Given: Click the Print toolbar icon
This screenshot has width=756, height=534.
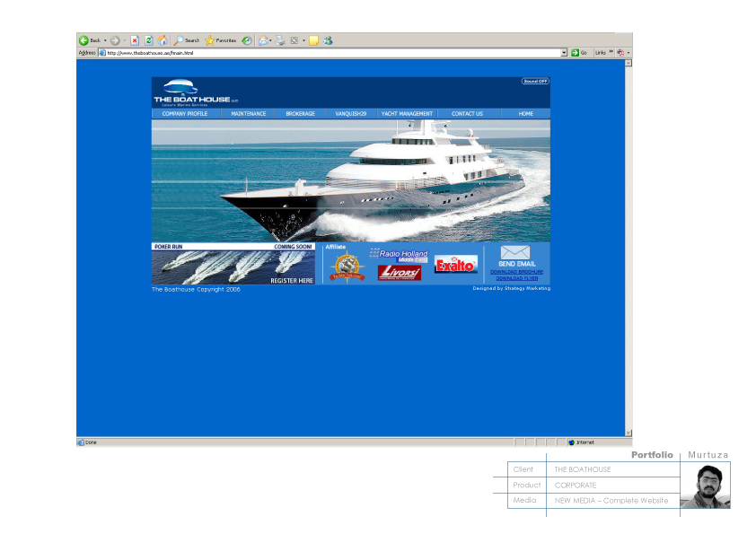Looking at the screenshot, I should click(280, 40).
